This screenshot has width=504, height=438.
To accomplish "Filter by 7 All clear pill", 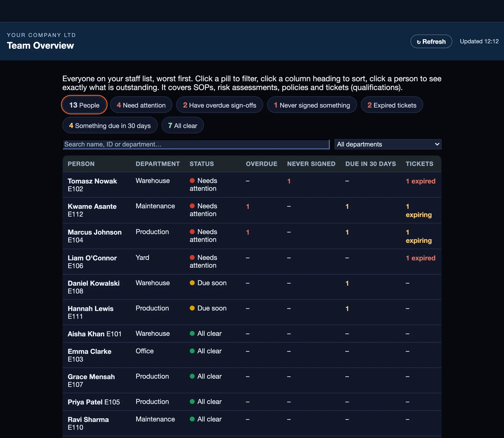I will point(183,126).
